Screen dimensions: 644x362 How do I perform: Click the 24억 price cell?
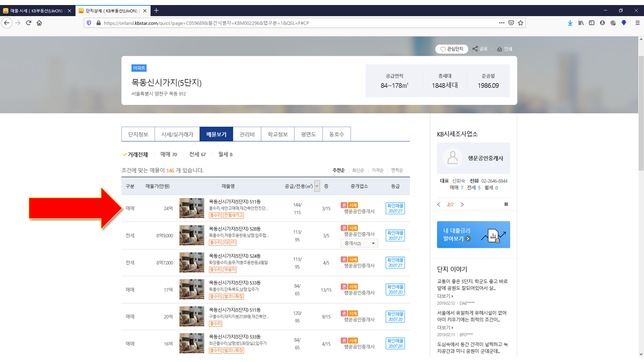coord(168,208)
